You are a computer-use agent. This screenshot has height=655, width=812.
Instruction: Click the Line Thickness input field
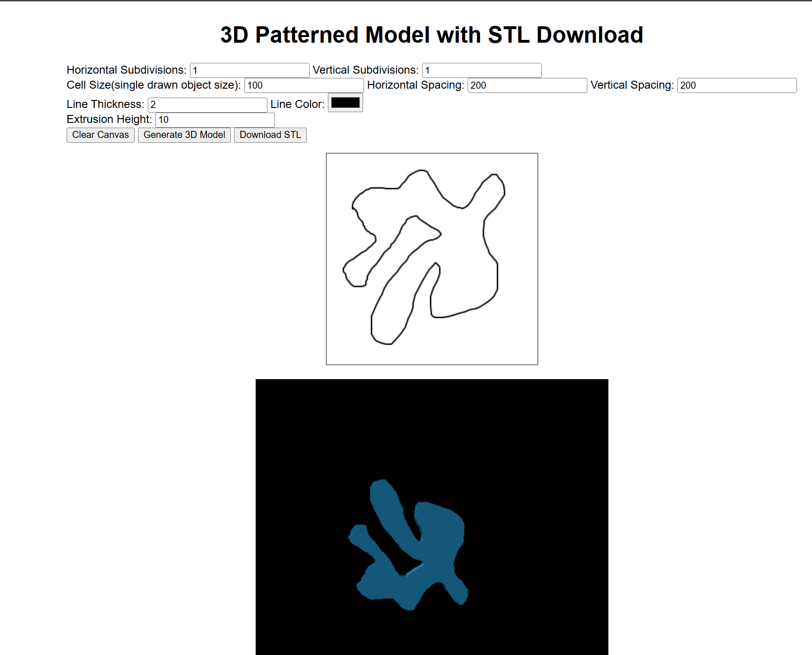207,105
